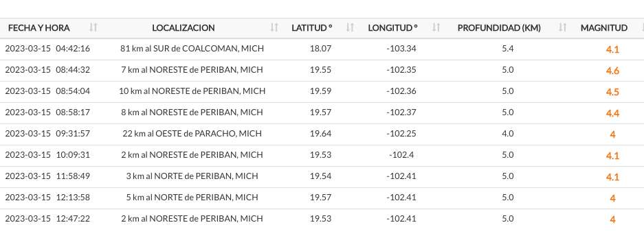The width and height of the screenshot is (644, 249).
Task: Click magnitude 4.5 in 08:54:04 row
Action: pos(612,92)
